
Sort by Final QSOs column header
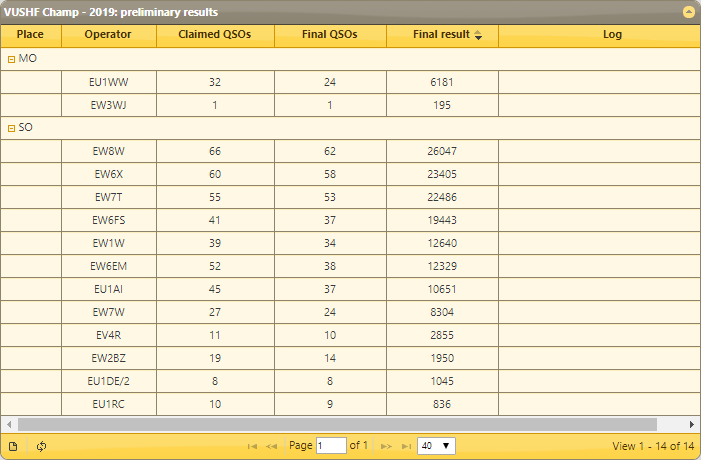coord(329,35)
